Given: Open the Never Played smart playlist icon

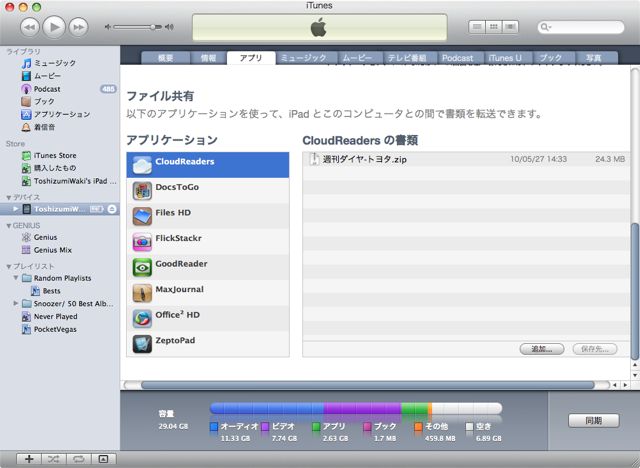Looking at the screenshot, I should click(x=26, y=317).
